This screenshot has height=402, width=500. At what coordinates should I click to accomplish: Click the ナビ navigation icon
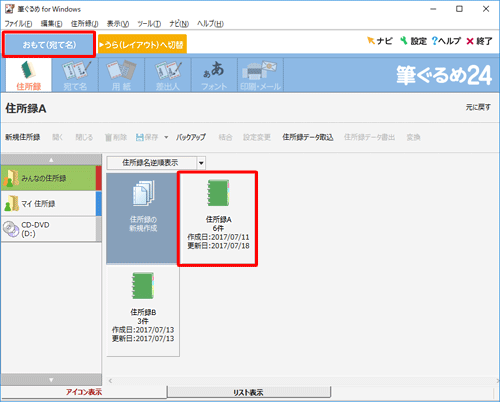pyautogui.click(x=380, y=41)
